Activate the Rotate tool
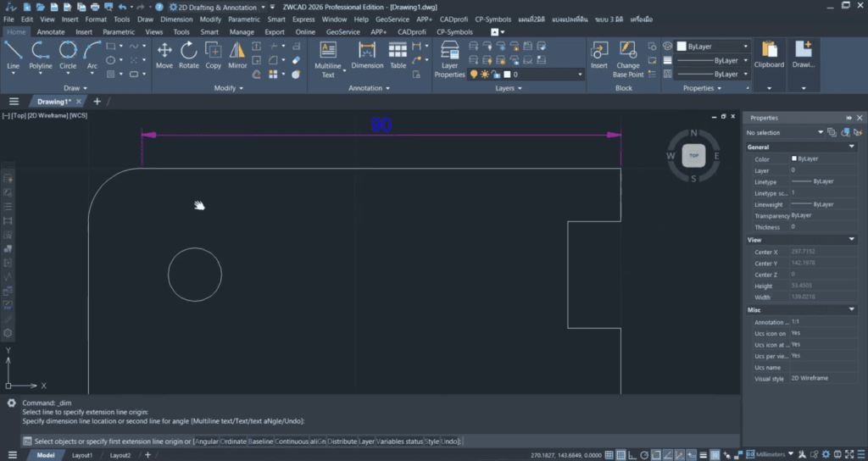The width and height of the screenshot is (868, 461). point(189,55)
